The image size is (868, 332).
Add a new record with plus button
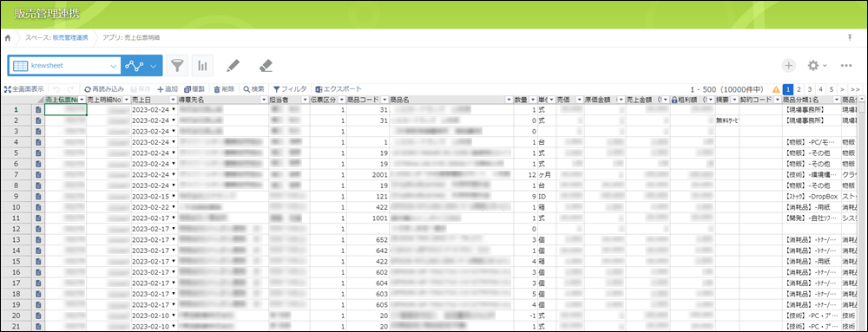pyautogui.click(x=788, y=65)
